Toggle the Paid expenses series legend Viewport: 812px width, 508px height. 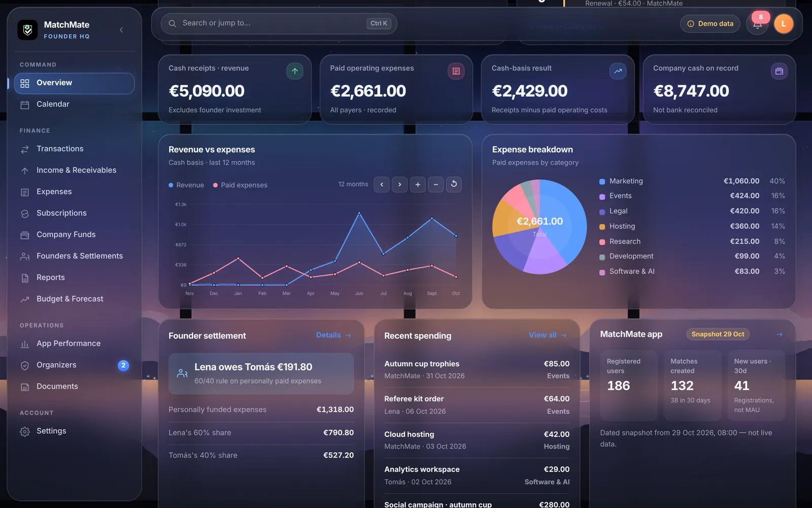click(240, 185)
